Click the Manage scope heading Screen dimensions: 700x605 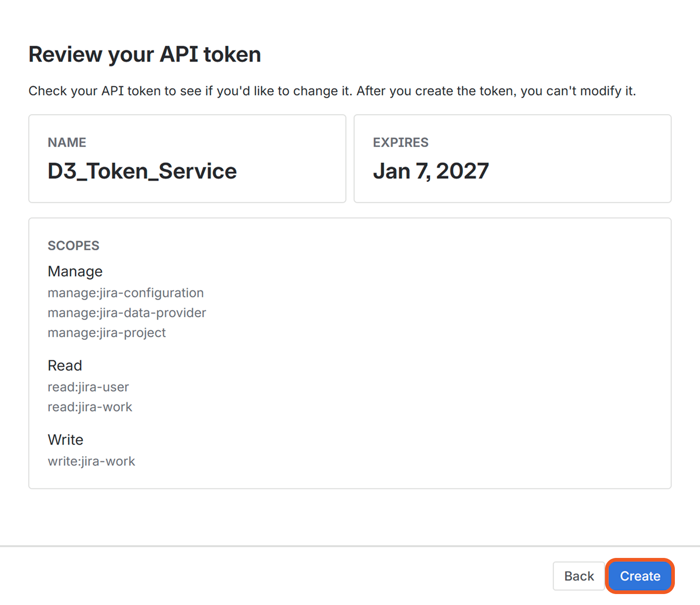(75, 271)
